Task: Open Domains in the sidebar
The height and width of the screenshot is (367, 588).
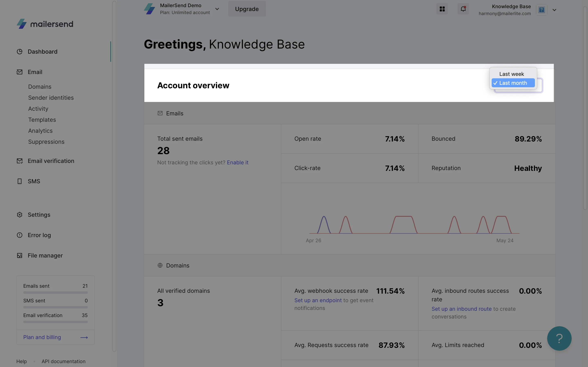Action: 40,87
